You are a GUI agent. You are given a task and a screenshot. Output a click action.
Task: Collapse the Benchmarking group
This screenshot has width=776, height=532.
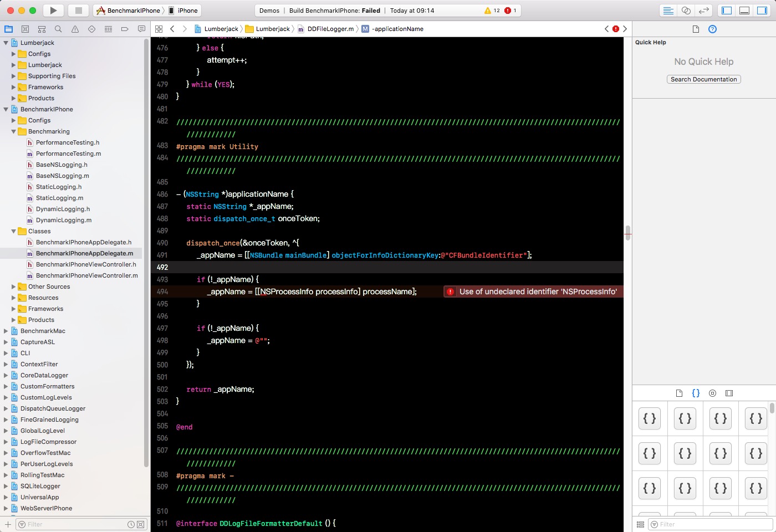(13, 131)
